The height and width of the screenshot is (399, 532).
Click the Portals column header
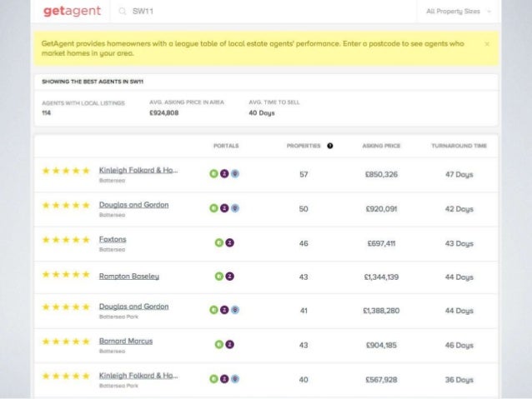225,146
